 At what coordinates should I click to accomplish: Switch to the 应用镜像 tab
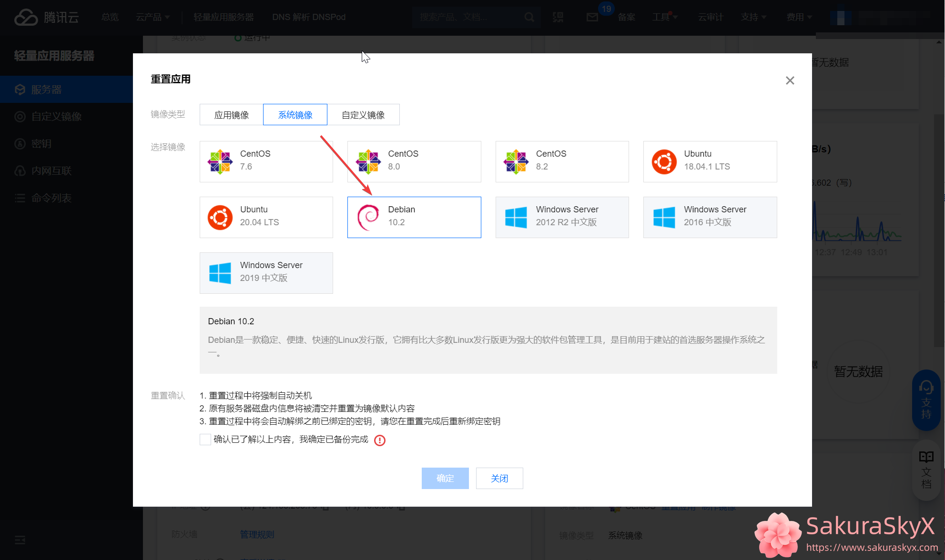[232, 115]
